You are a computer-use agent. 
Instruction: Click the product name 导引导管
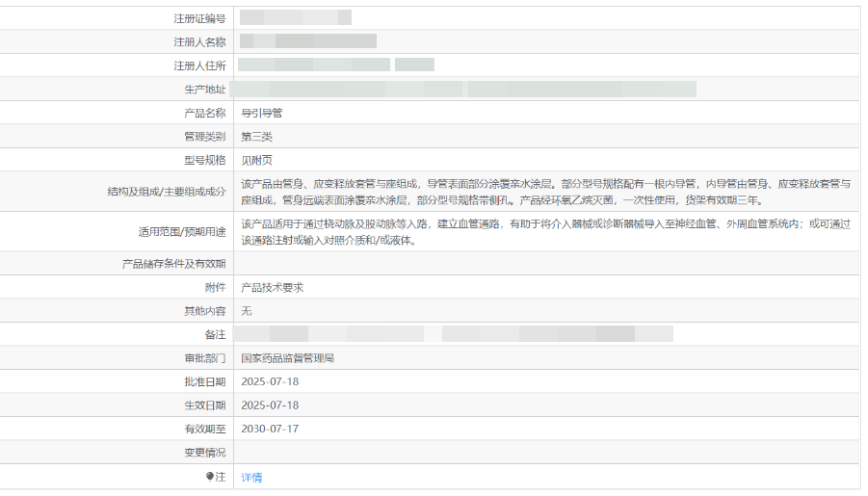click(262, 113)
